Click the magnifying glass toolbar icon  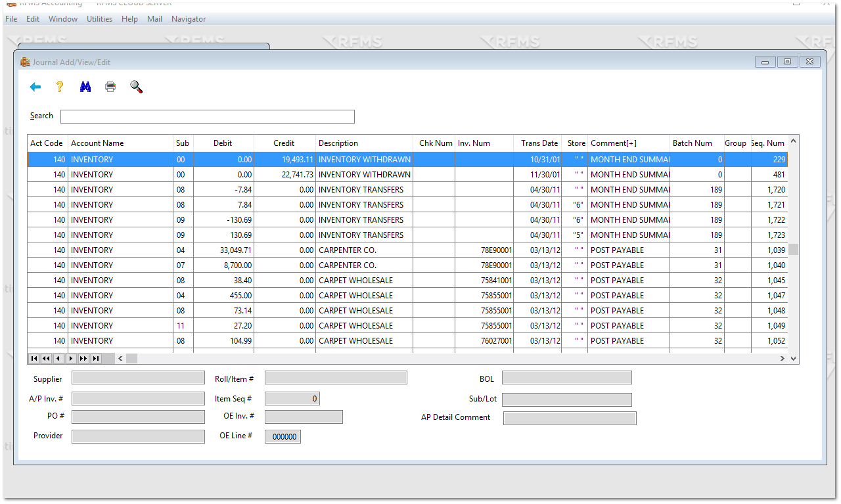point(136,87)
